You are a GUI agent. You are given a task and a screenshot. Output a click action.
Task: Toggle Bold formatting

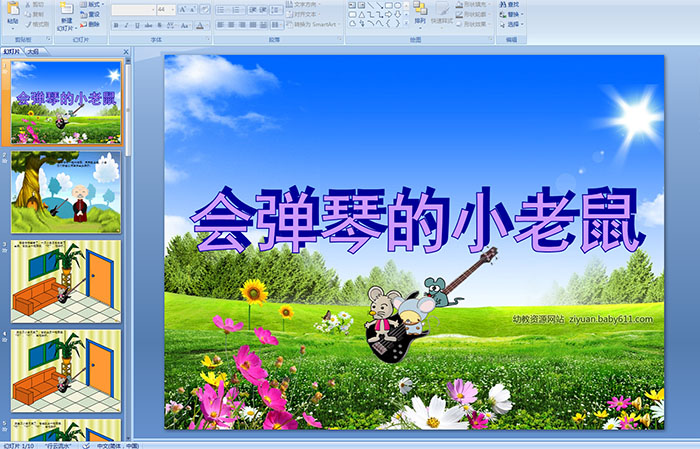[x=116, y=25]
